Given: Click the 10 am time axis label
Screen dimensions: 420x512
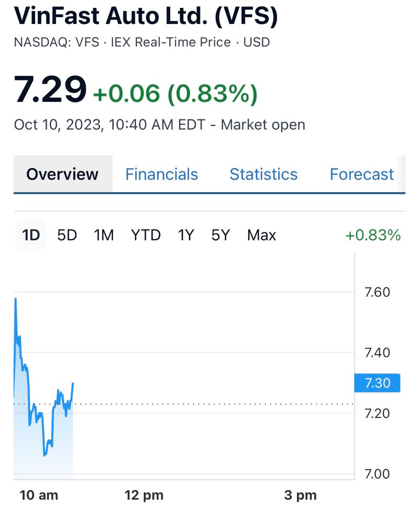Looking at the screenshot, I should (x=39, y=495).
